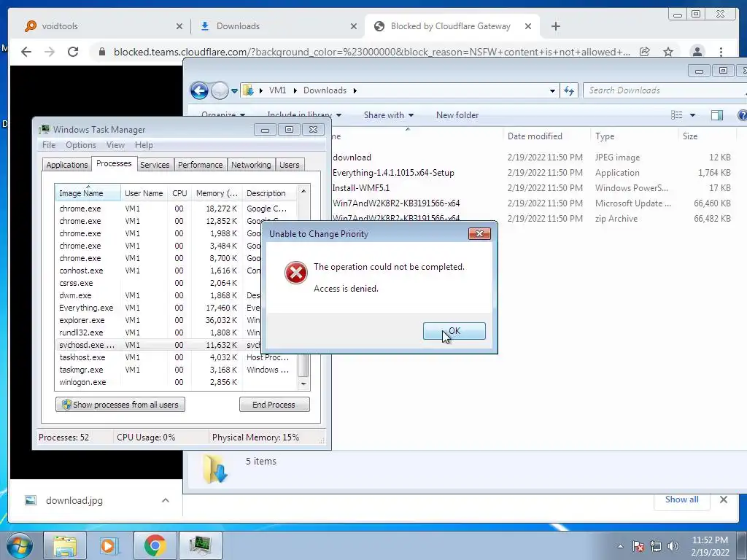Sort processes by Image Name column

coord(88,192)
